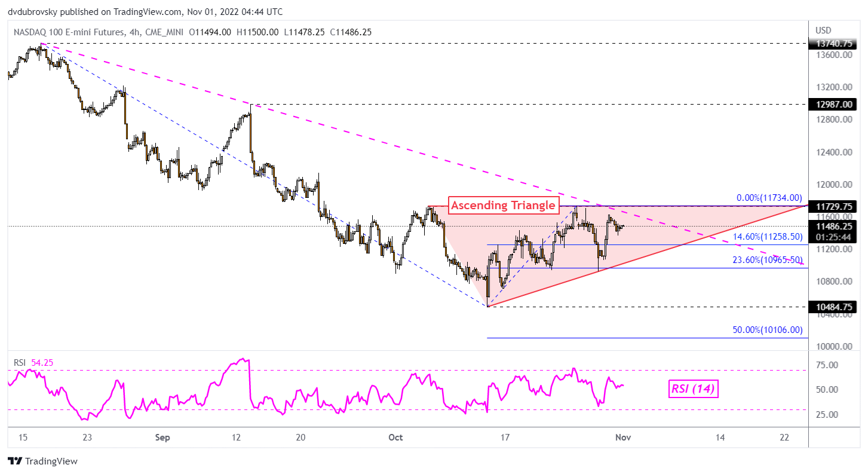The height and width of the screenshot is (474, 868).
Task: Click the 'Ascending Triangle' label
Action: coord(503,206)
